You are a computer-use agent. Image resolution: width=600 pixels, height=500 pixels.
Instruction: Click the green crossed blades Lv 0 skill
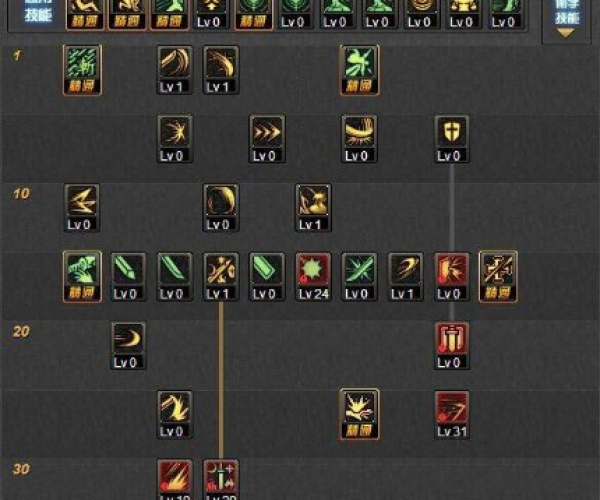pos(359,277)
